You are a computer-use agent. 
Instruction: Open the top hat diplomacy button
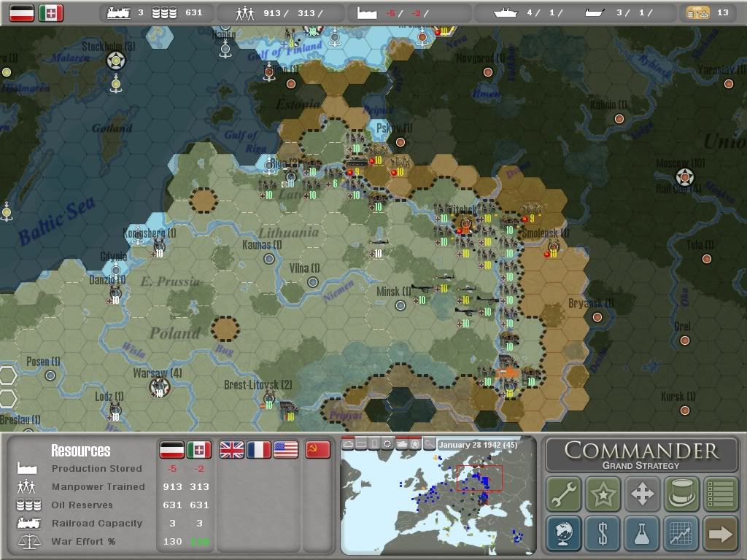pos(681,494)
